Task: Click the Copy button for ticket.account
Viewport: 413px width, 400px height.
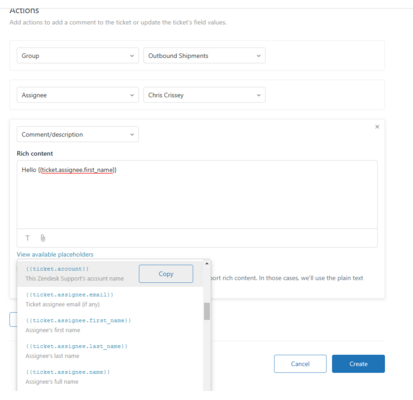Action: 166,274
